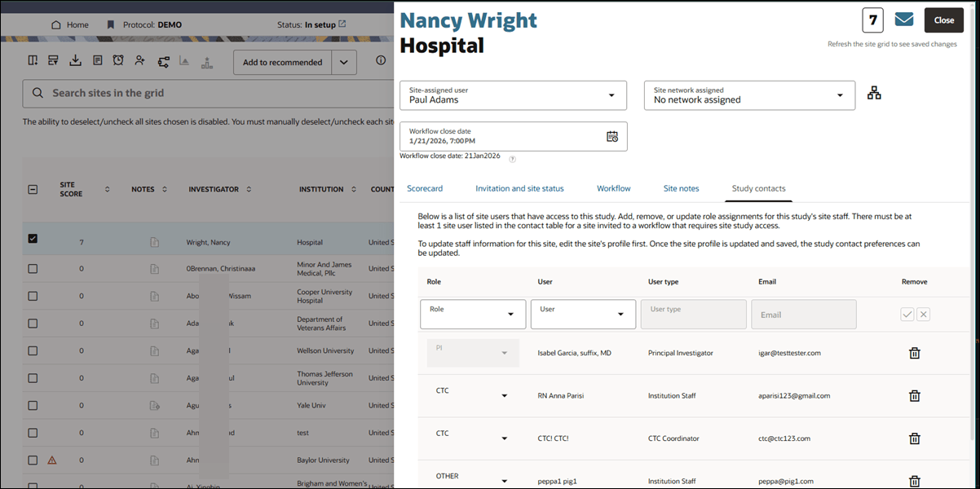Click the Home link in the top bar

(70, 24)
